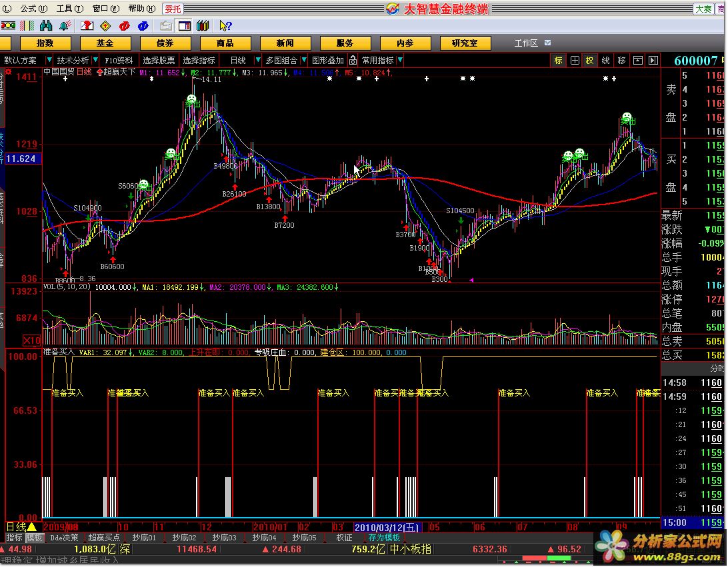Expand the 日线 period dropdown arrow

click(x=258, y=61)
